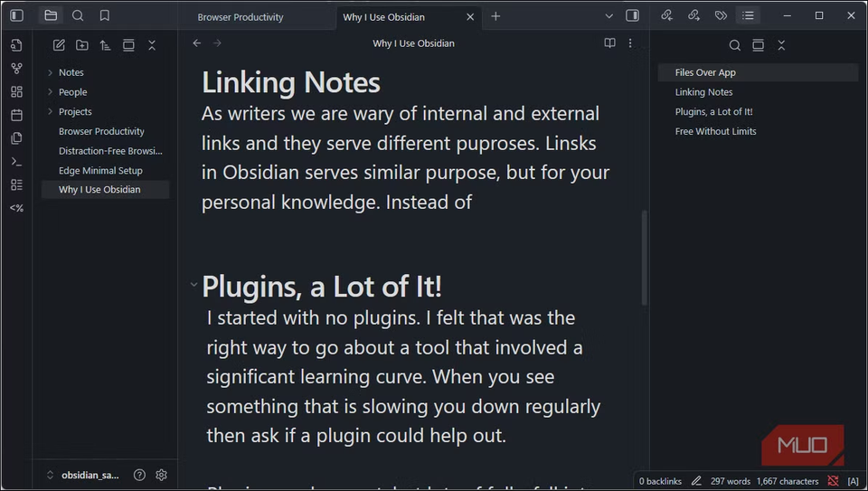This screenshot has height=491, width=868.
Task: Open the Edge Minimal Setup note
Action: click(100, 171)
